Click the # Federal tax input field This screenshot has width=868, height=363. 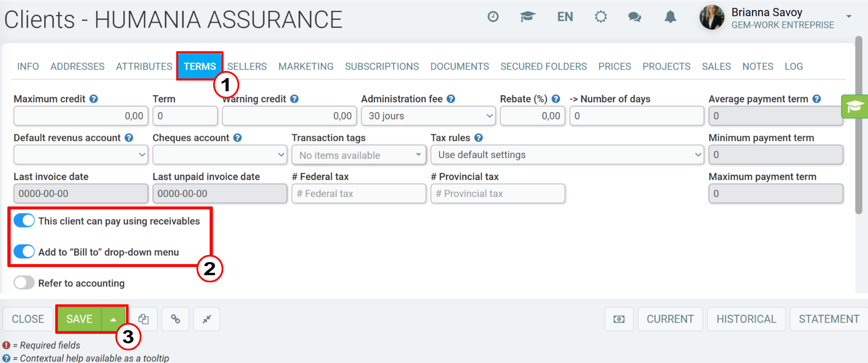[x=359, y=193]
